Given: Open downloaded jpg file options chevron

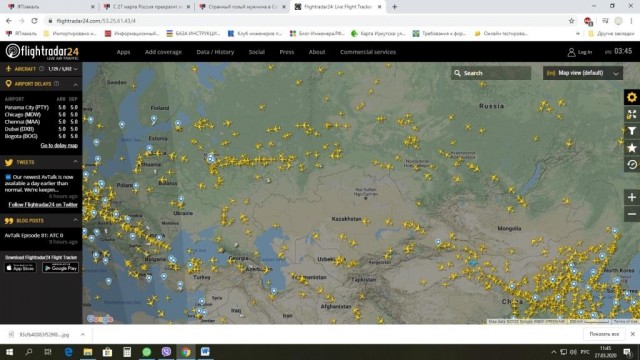Looking at the screenshot, I should (82, 334).
